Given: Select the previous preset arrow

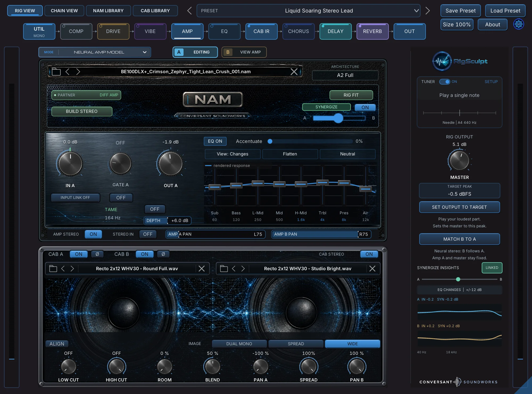Looking at the screenshot, I should point(189,11).
